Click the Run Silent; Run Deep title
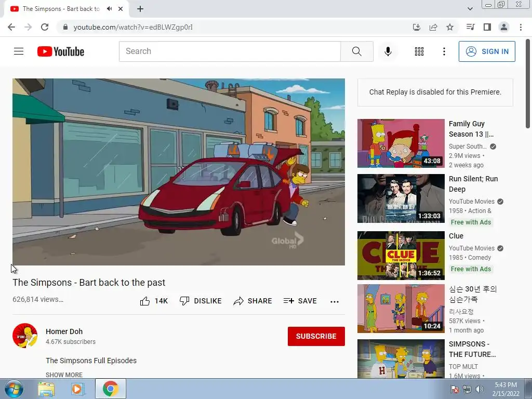Screen dimensions: 532x399 pyautogui.click(x=473, y=184)
